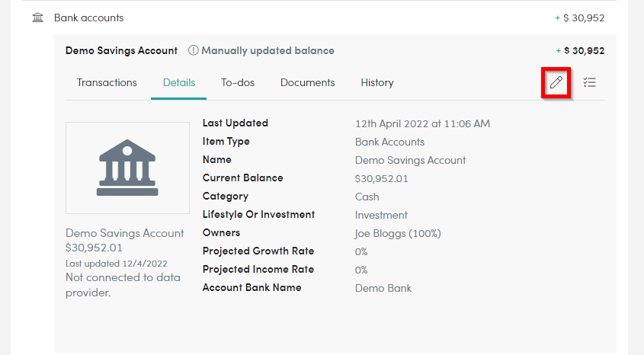644x355 pixels.
Task: Click the Not connected to data provider text
Action: [123, 285]
